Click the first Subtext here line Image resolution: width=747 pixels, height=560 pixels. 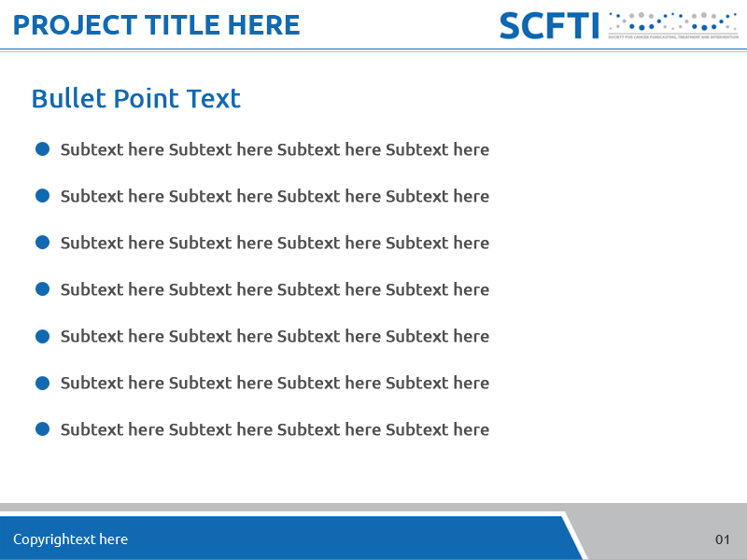[275, 149]
